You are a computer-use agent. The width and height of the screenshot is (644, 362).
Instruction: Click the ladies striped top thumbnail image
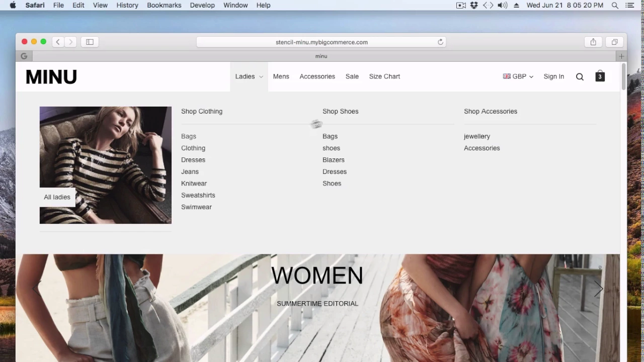tap(106, 165)
